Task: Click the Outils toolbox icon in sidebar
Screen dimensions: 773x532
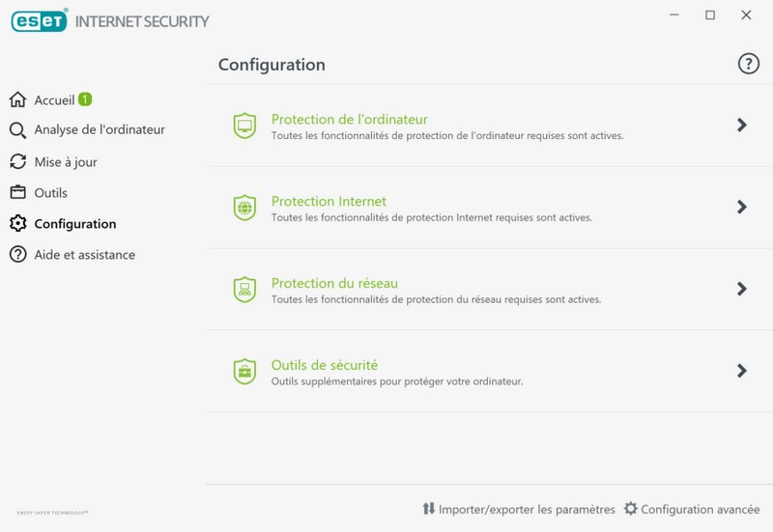Action: 17,192
